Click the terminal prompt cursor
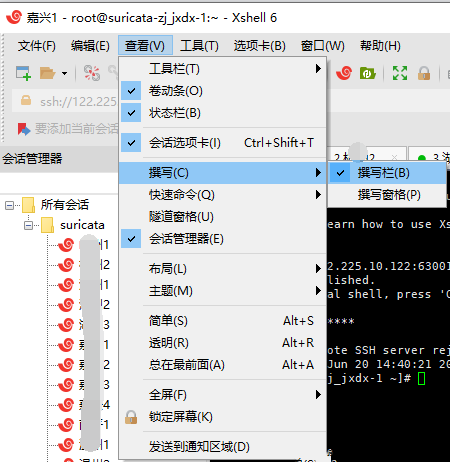 pyautogui.click(x=421, y=378)
